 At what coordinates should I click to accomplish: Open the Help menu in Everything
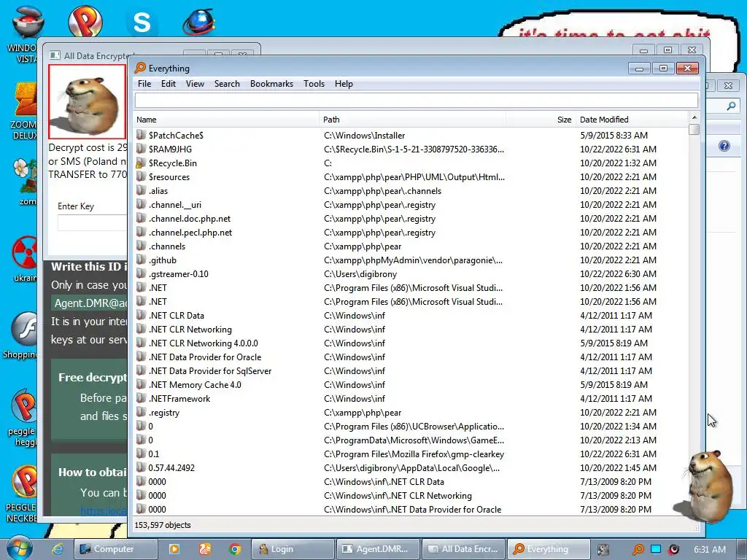pos(344,84)
